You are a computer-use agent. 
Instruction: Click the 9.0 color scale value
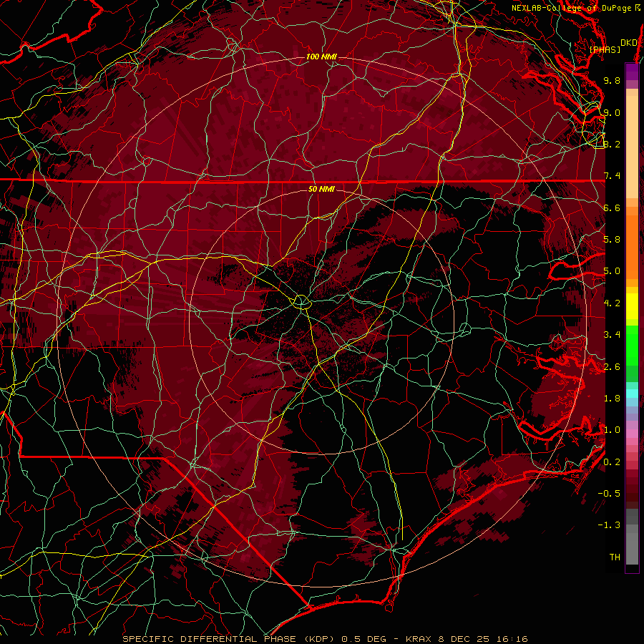point(612,112)
